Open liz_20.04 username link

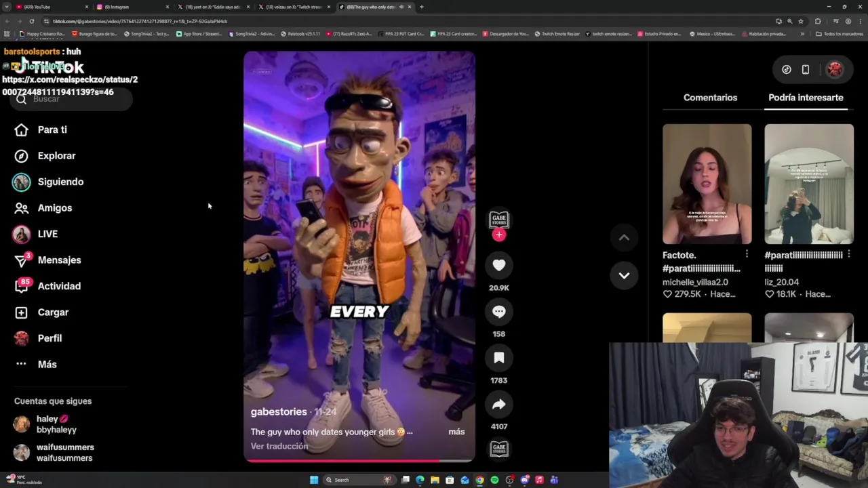tap(781, 282)
